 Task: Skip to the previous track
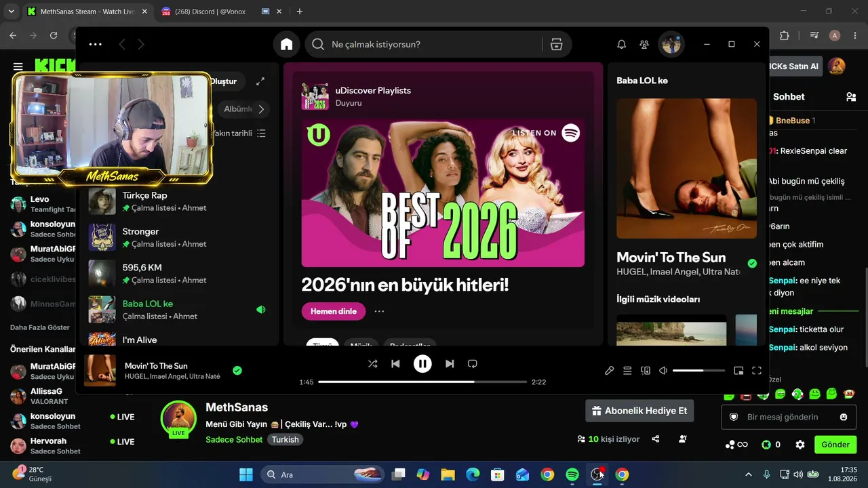point(395,364)
